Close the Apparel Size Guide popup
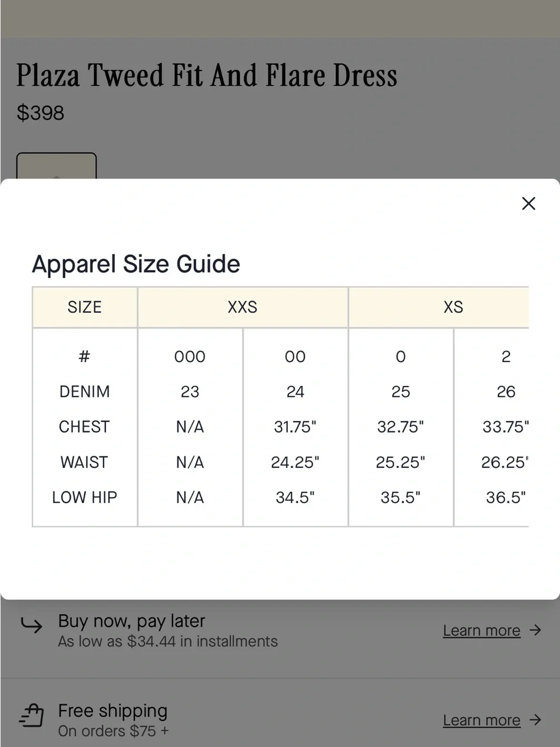The width and height of the screenshot is (560, 747). 529,203
